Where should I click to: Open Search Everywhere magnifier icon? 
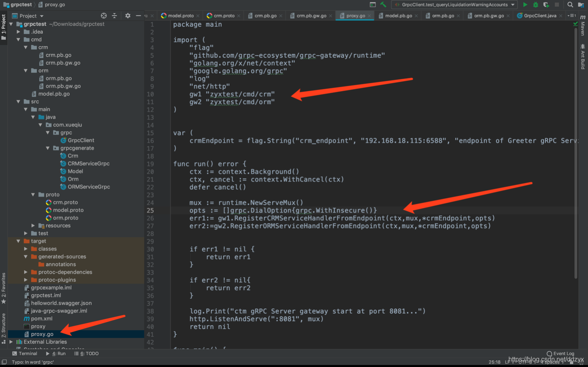pos(570,5)
